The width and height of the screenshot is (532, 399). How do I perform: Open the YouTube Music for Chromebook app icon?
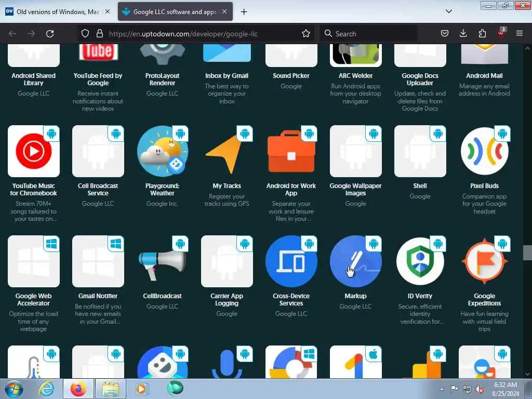tap(34, 151)
